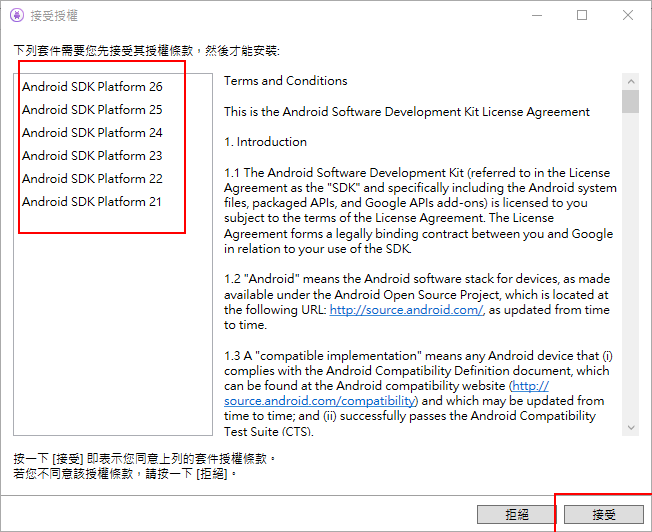This screenshot has width=652, height=532.
Task: Click the '1. Introduction' section heading
Action: 265,142
